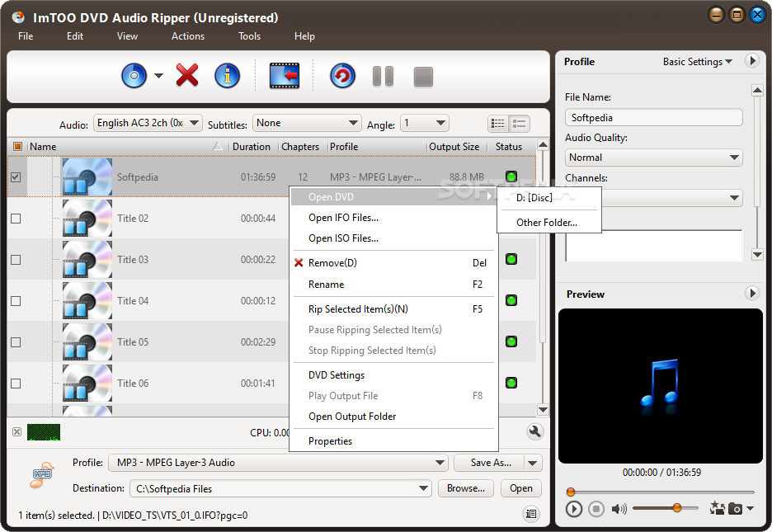The width and height of the screenshot is (772, 532).
Task: Close the CPU graph with small X
Action: pos(16,432)
